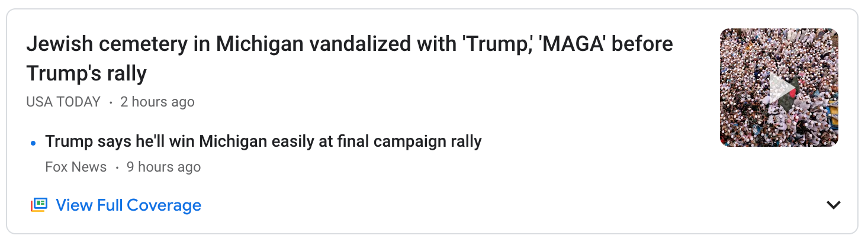Click the word 'Coverage' in the blue link

pyautogui.click(x=164, y=205)
